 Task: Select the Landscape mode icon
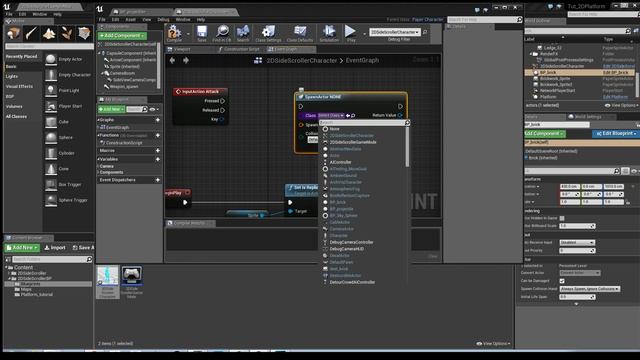(x=49, y=33)
